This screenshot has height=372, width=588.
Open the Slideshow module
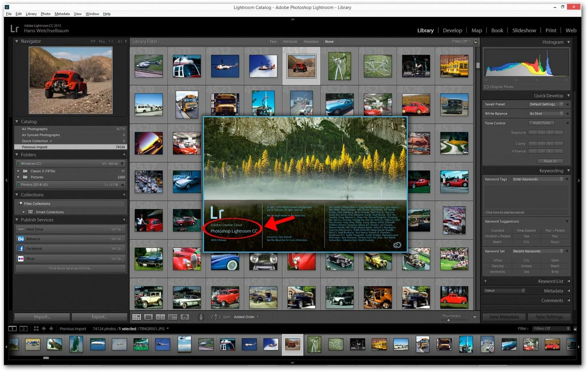524,31
